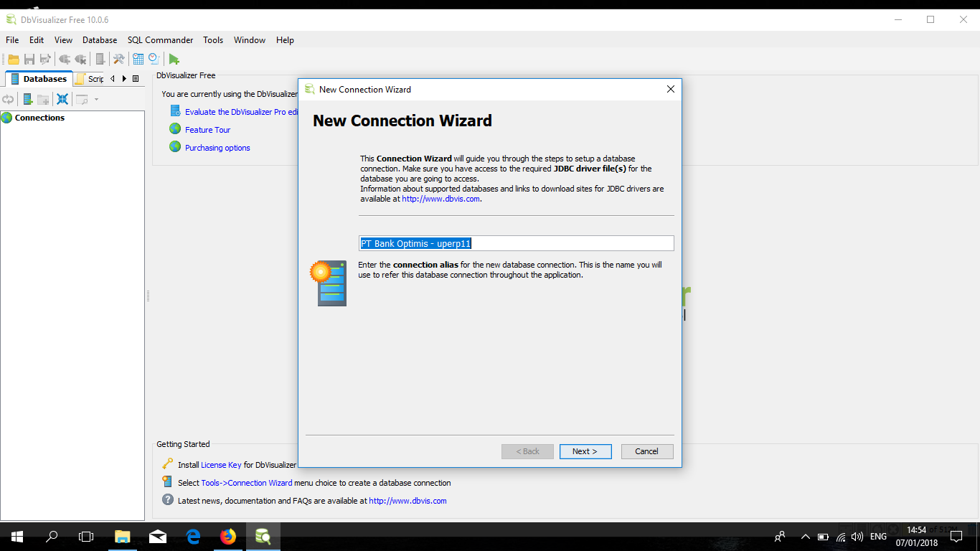The width and height of the screenshot is (980, 551).
Task: Click the Create Database Connection sidebar icon
Action: click(27, 99)
